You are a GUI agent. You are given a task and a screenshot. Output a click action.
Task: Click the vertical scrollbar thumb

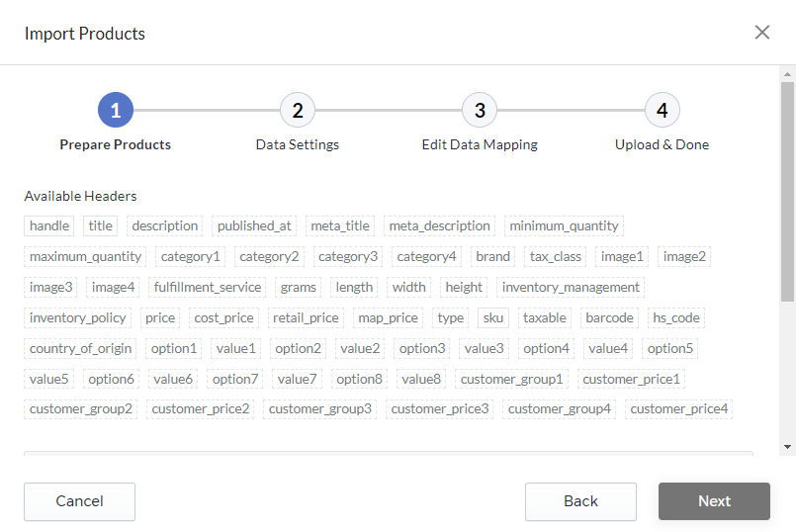point(787,192)
